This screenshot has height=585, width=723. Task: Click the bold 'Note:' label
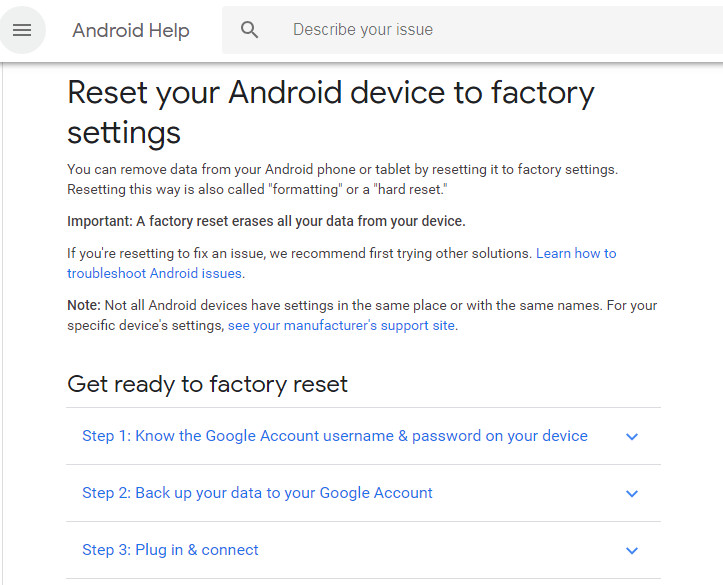pos(84,305)
